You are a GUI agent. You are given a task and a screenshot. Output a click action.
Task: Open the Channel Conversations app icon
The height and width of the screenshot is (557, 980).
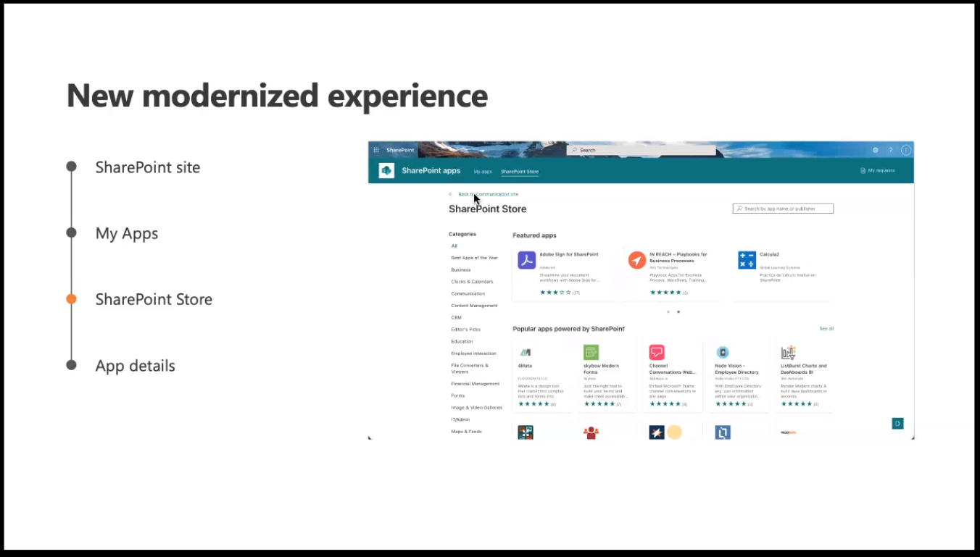pos(656,352)
